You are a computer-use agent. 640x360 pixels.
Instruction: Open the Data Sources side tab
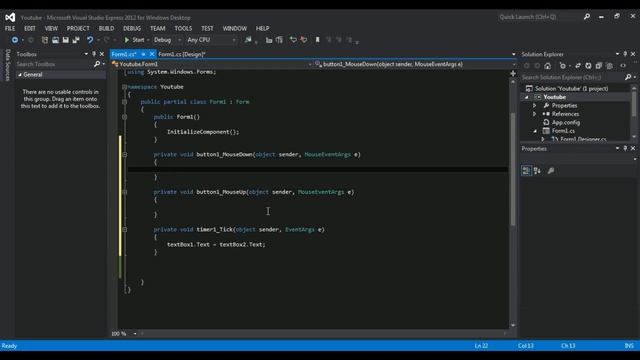click(x=7, y=65)
